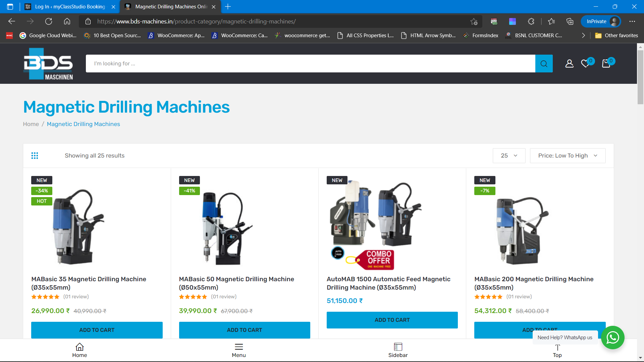This screenshot has width=644, height=362.
Task: Open AutoMAB 1500 Automatic Feed product title
Action: point(388,283)
